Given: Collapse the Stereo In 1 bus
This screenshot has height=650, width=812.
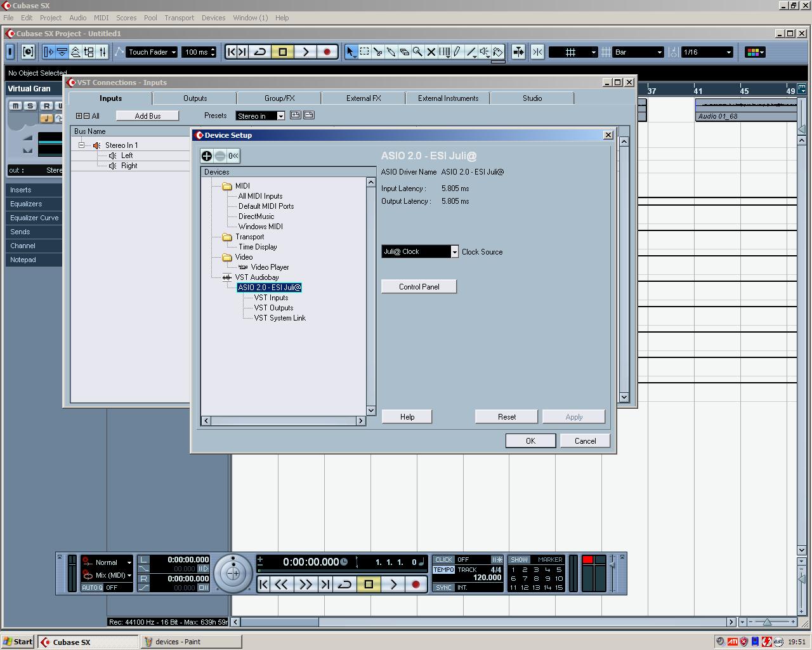Looking at the screenshot, I should click(81, 145).
